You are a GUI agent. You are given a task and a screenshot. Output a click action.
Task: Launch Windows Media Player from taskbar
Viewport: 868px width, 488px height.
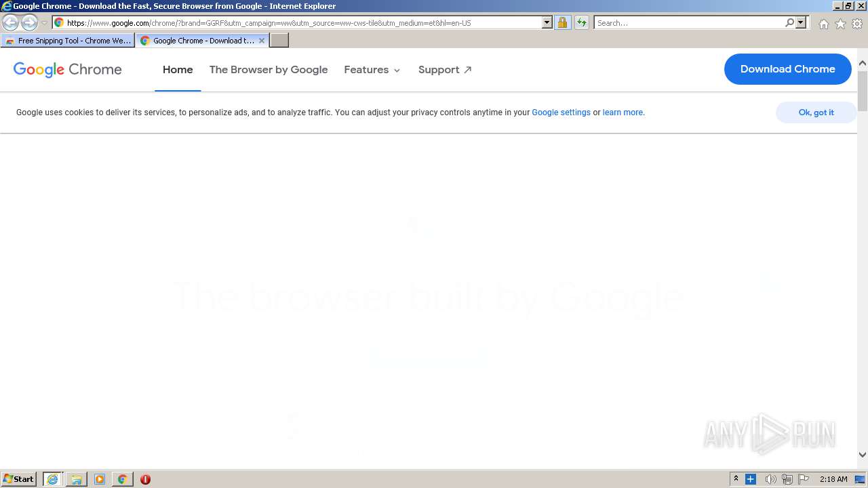[x=100, y=479]
